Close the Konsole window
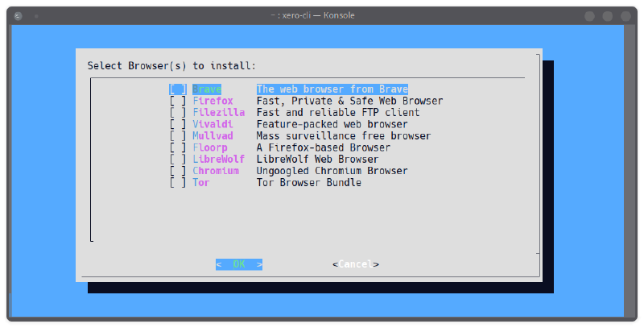Image resolution: width=644 pixels, height=328 pixels. [x=625, y=15]
